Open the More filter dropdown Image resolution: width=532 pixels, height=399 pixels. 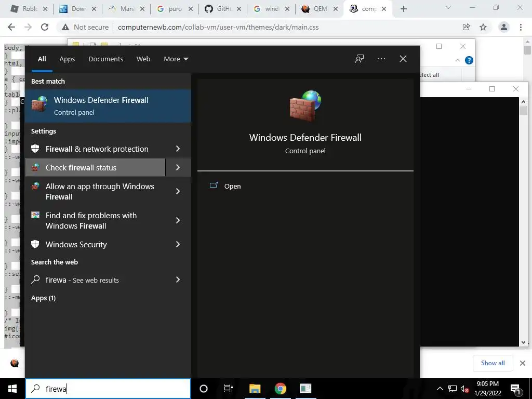(176, 59)
